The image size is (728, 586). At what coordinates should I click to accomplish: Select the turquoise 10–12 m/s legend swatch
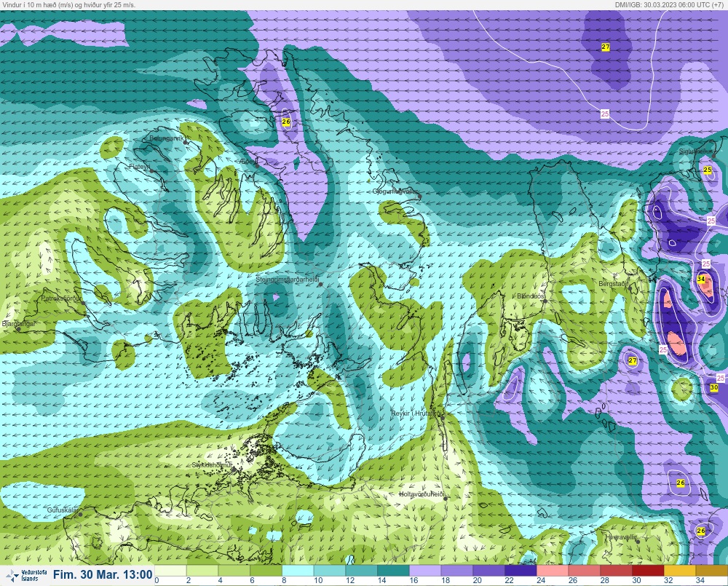point(330,571)
